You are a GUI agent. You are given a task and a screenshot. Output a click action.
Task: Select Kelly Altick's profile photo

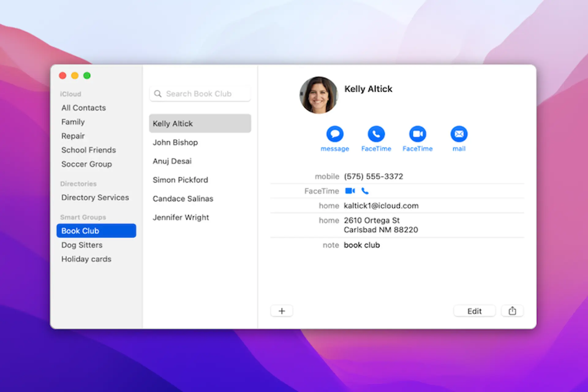coord(319,95)
